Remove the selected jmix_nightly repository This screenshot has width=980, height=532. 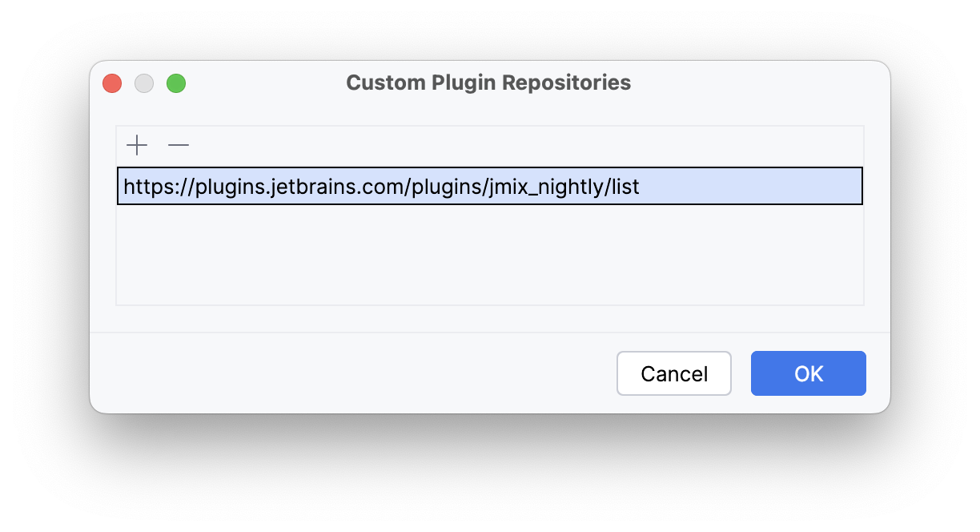[178, 145]
